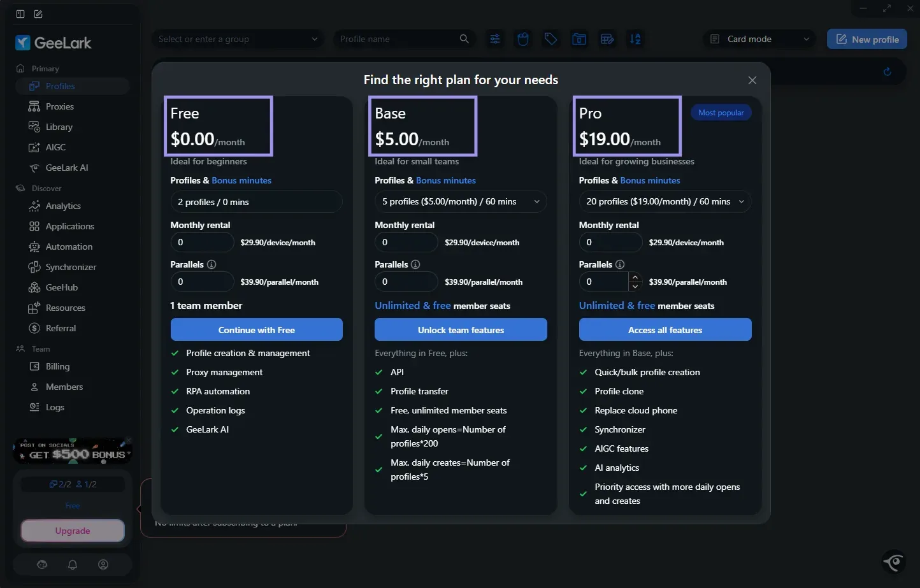Click the compose icon at top left
The width and height of the screenshot is (920, 588).
pyautogui.click(x=38, y=14)
